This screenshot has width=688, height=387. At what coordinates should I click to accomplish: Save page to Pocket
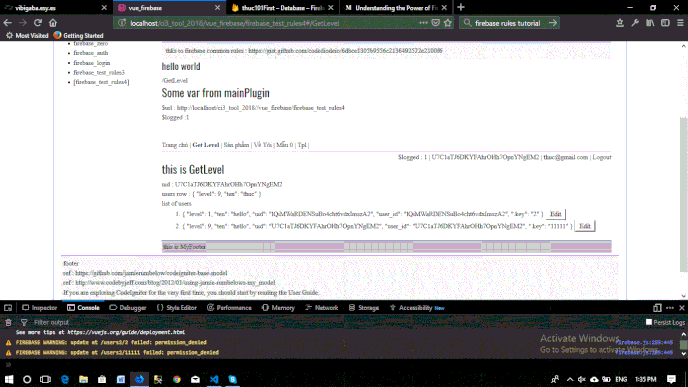(435, 23)
